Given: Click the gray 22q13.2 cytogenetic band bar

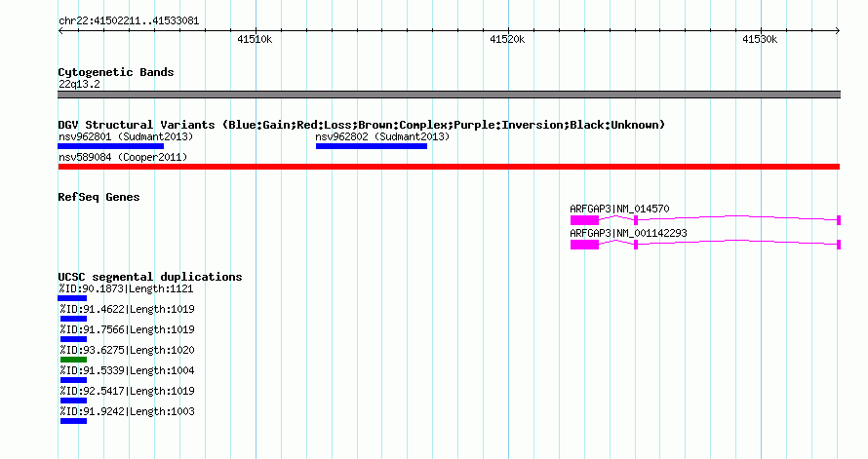Looking at the screenshot, I should [x=449, y=96].
